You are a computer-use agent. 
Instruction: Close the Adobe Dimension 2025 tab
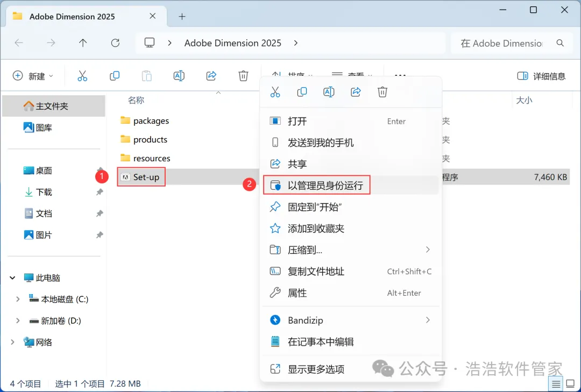(x=153, y=16)
